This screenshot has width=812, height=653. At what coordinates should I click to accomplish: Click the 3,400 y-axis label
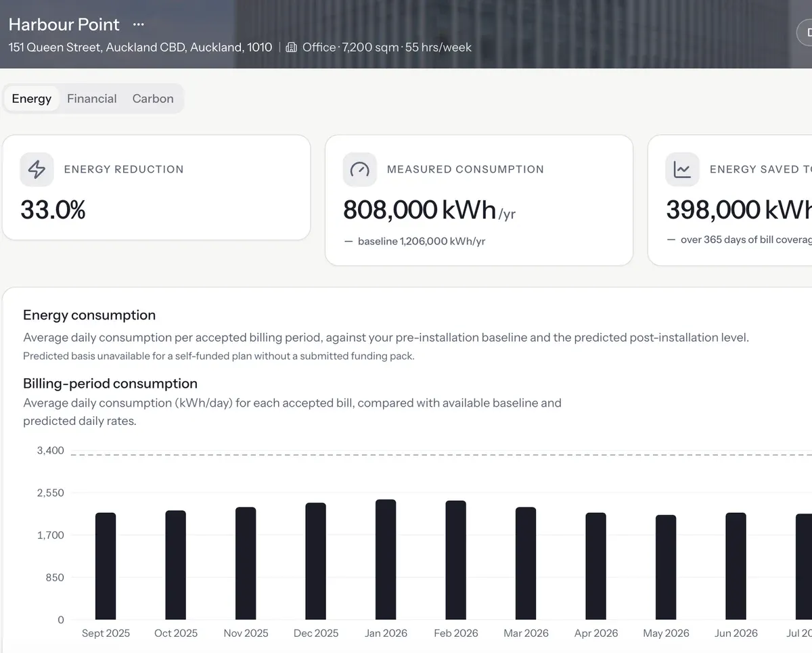[51, 451]
